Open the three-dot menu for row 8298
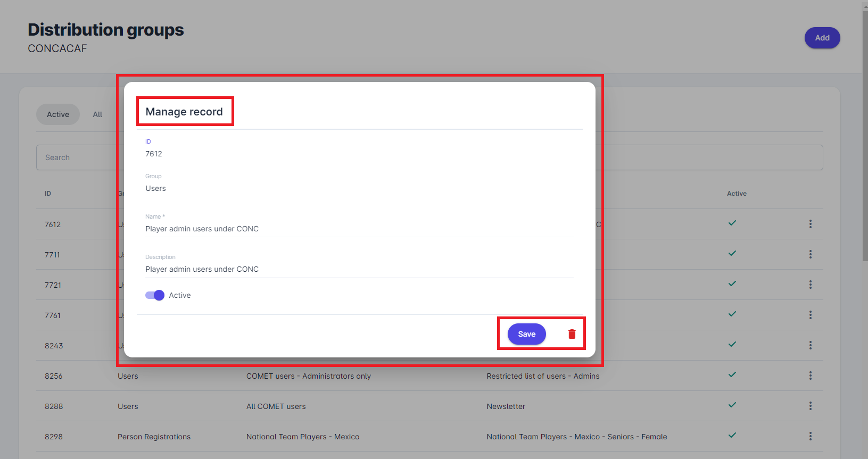This screenshot has height=459, width=868. 810,436
